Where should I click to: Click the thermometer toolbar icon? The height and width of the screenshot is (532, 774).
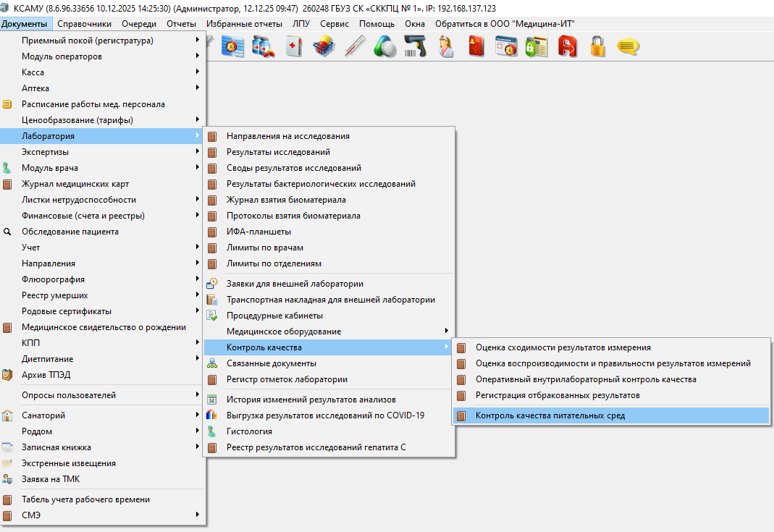(355, 47)
